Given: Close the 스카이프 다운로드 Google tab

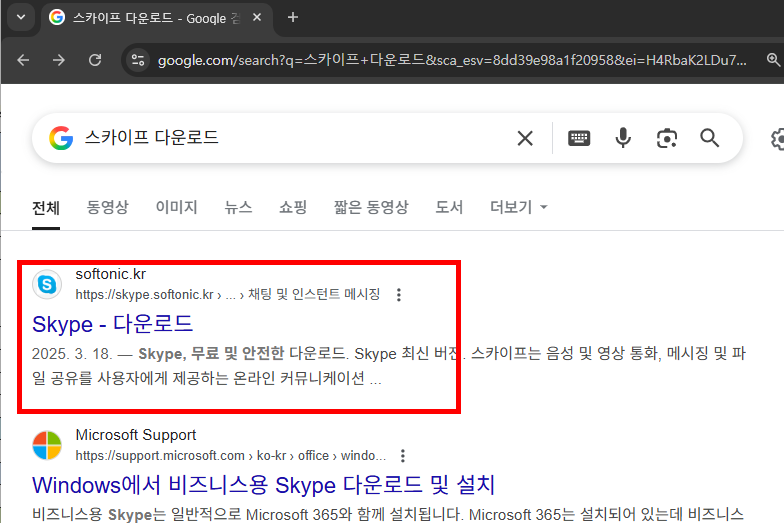Looking at the screenshot, I should (x=257, y=18).
